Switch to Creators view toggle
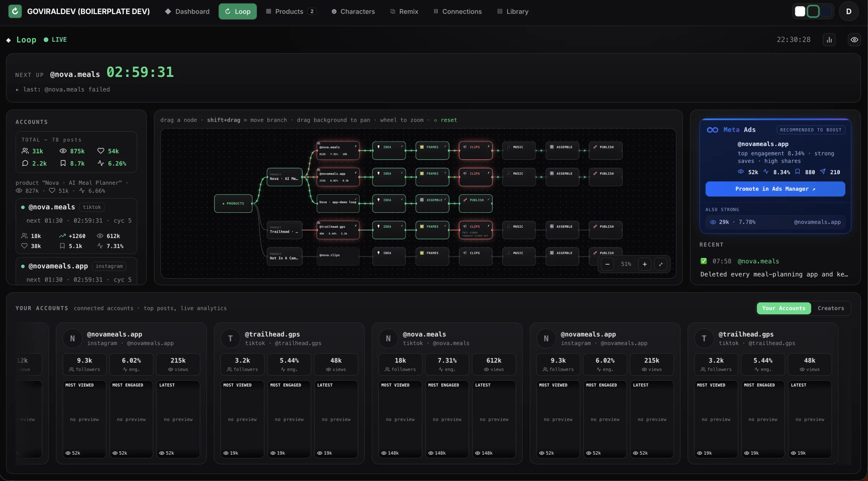This screenshot has height=481, width=868. (831, 308)
